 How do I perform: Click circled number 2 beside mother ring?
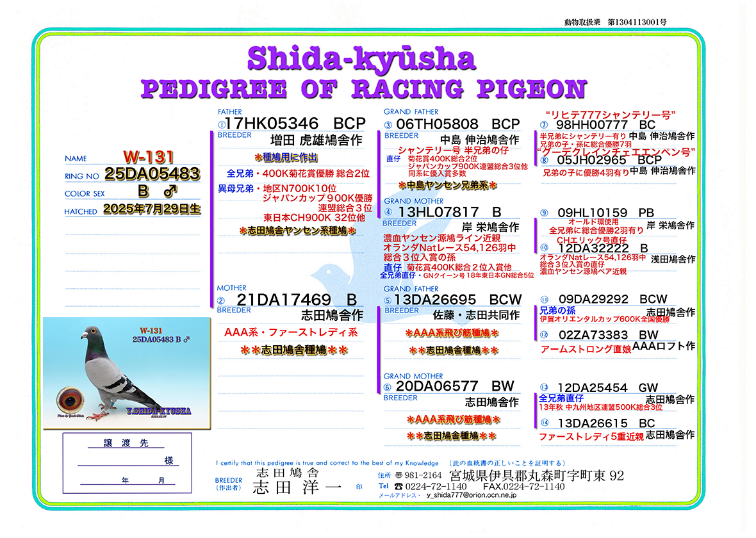tap(222, 300)
